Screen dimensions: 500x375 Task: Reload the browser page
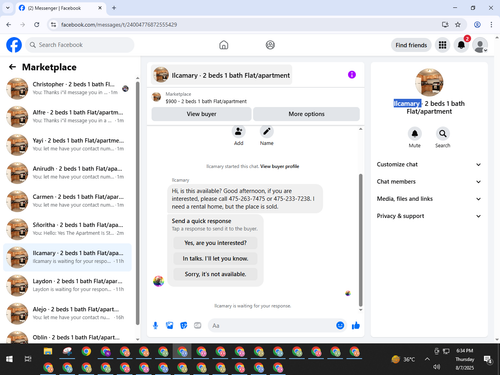pyautogui.click(x=37, y=25)
